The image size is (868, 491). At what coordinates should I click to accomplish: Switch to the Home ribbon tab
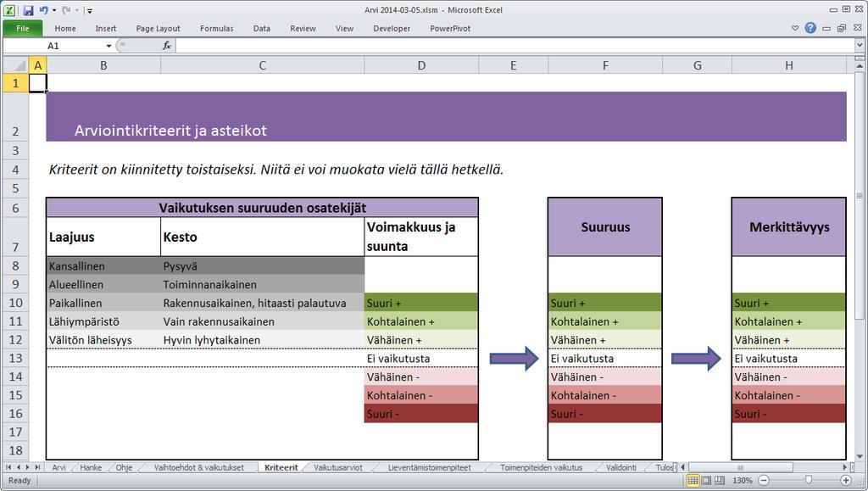(x=65, y=28)
